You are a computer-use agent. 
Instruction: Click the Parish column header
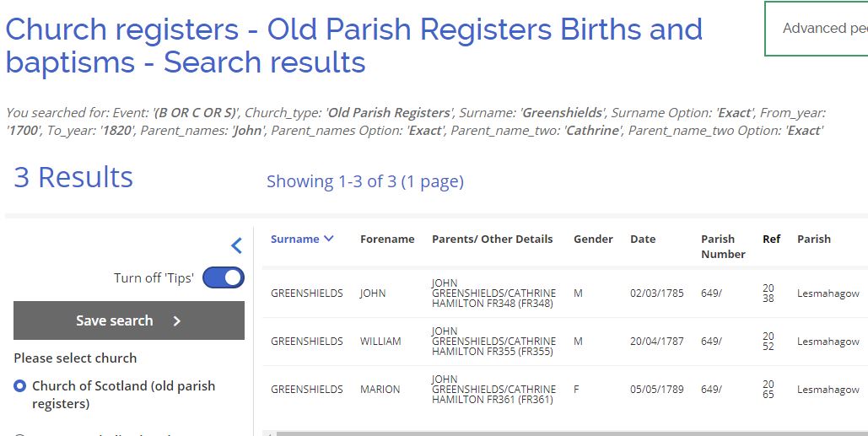814,239
